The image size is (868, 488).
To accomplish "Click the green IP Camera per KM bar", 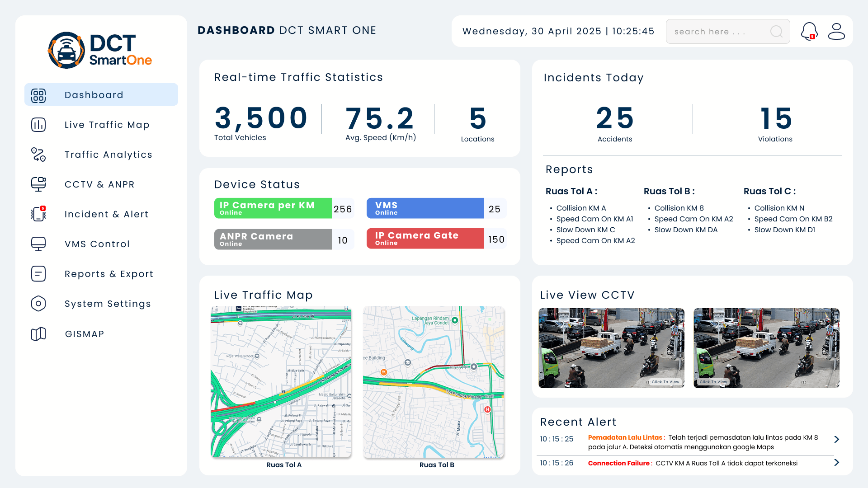I will tap(273, 208).
